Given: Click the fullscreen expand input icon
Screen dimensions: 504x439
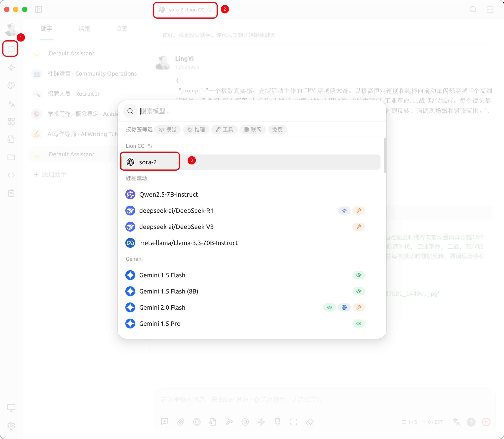Looking at the screenshot, I should (x=293, y=422).
